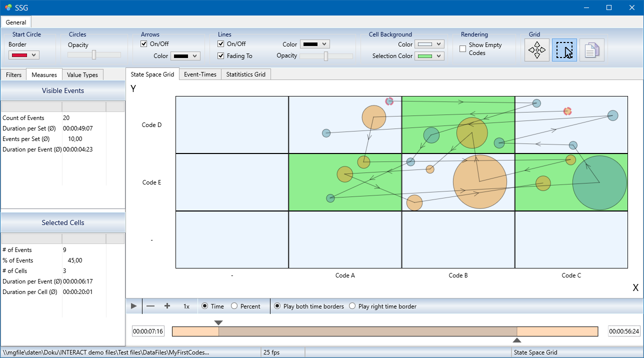
Task: Select the rectangle cell selection tool
Action: [564, 50]
